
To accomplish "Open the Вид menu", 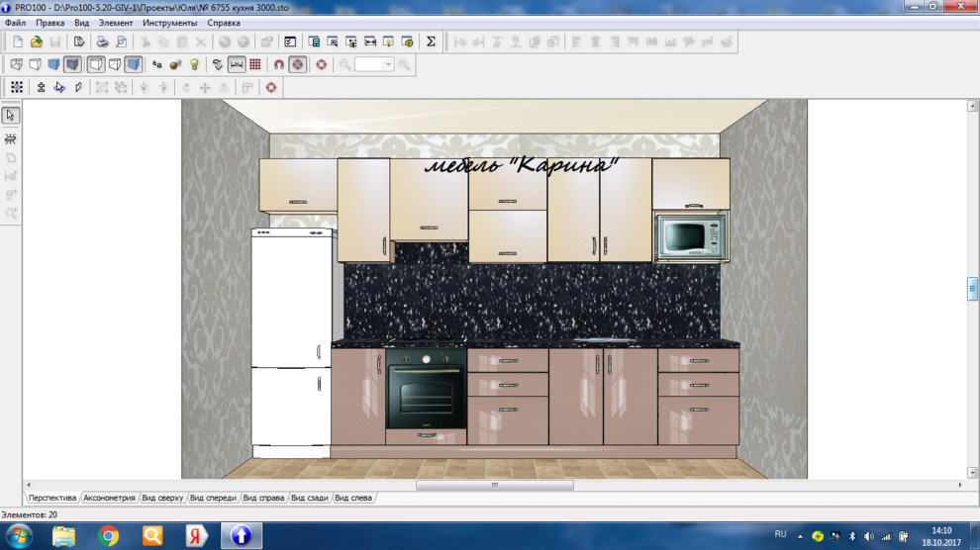I will click(82, 22).
